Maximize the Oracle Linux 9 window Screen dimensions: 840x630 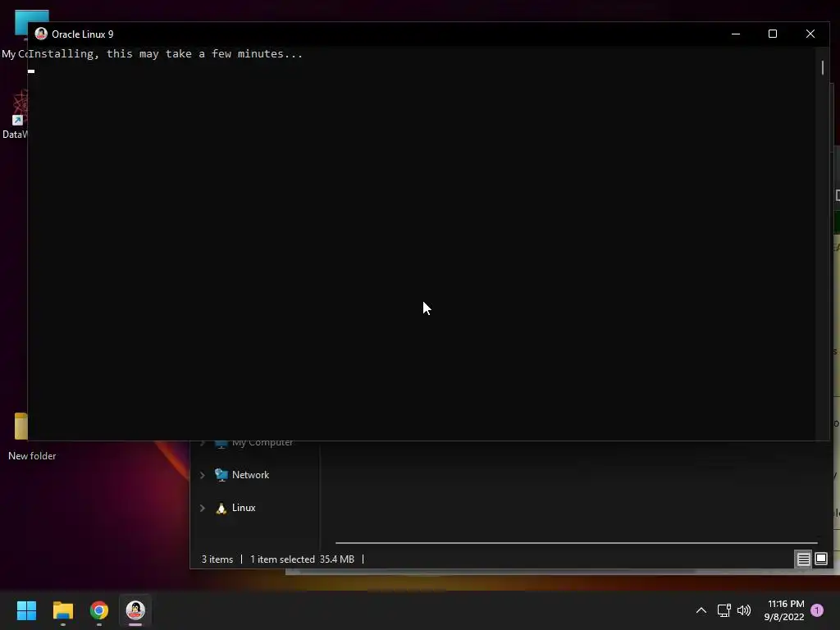coord(773,34)
